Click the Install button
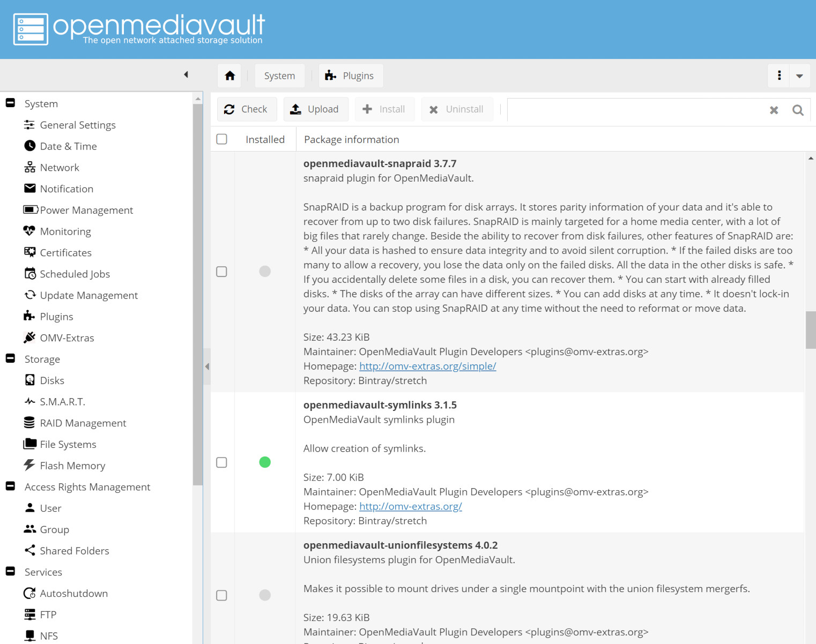 point(384,109)
